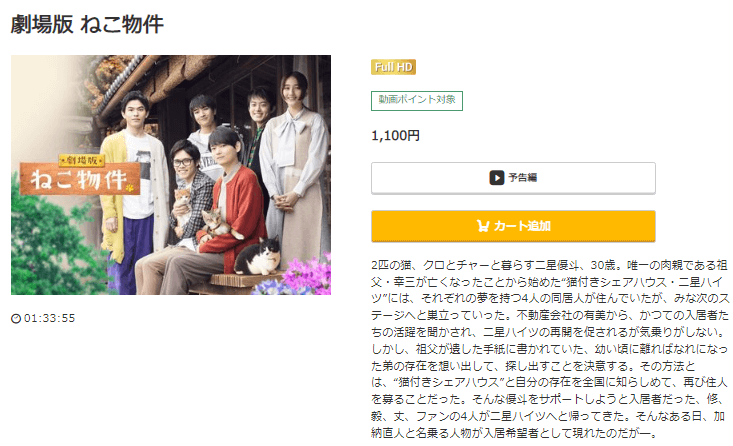This screenshot has width=733, height=446.
Task: Open the movie poster thumbnail
Action: tap(171, 175)
